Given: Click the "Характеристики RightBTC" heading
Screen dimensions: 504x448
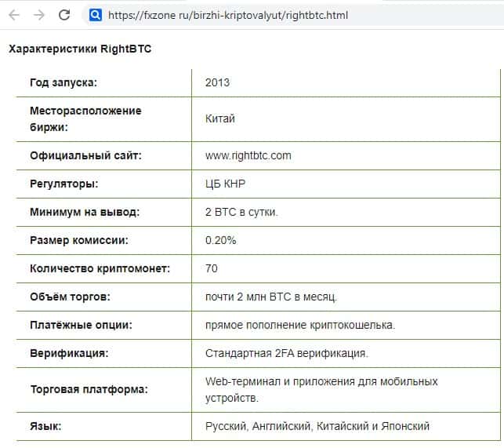Looking at the screenshot, I should click(79, 49).
